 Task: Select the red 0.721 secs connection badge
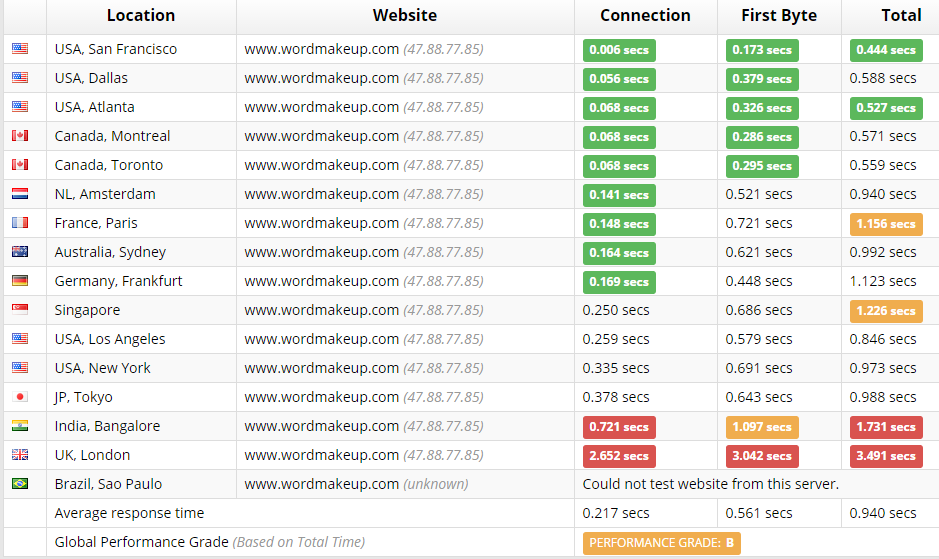pyautogui.click(x=619, y=427)
